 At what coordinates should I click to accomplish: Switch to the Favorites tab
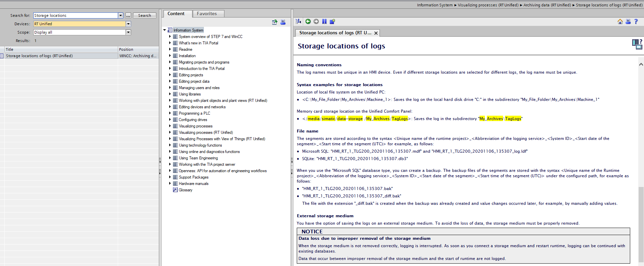click(x=207, y=14)
